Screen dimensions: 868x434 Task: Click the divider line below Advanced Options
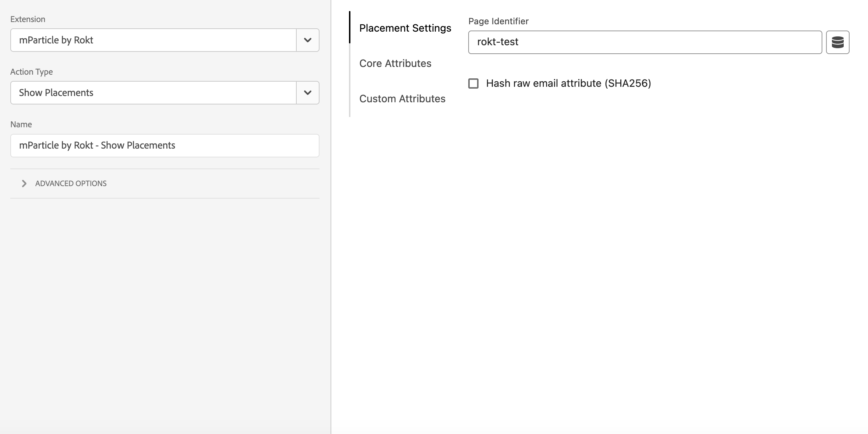click(x=165, y=198)
